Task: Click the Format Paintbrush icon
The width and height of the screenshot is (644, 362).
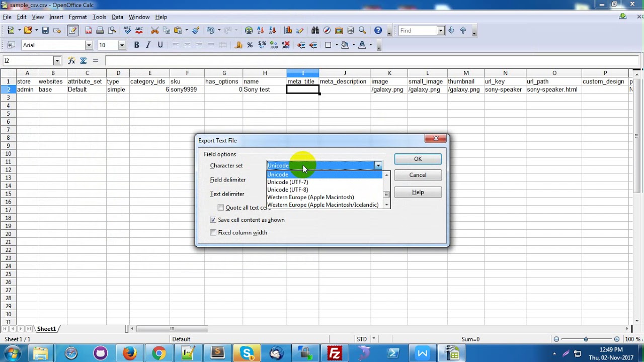Action: 196,31
